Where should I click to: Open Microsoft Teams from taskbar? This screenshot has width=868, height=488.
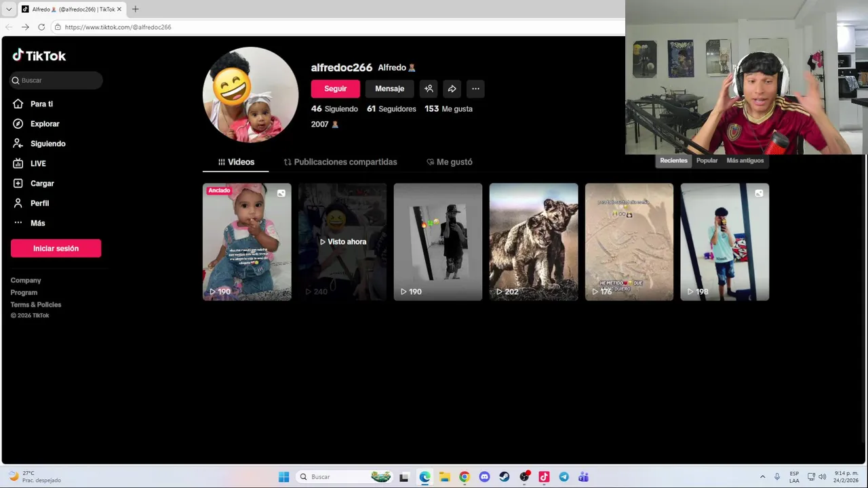(583, 477)
